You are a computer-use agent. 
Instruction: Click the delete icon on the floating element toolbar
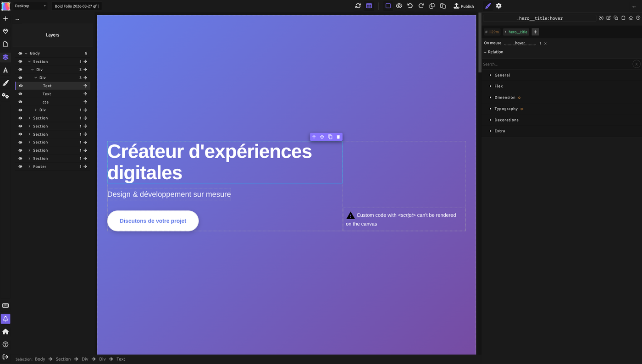pyautogui.click(x=338, y=137)
